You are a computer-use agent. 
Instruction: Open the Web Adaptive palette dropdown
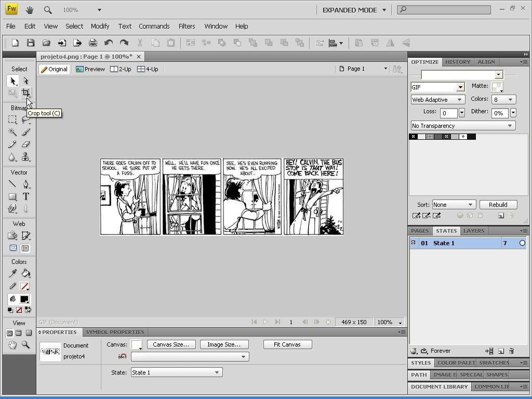(437, 100)
